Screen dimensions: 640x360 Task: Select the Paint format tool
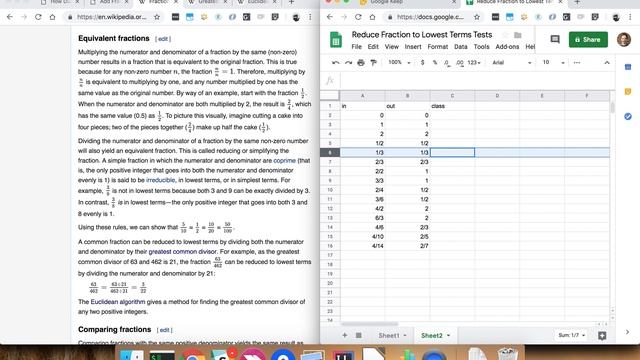point(373,62)
